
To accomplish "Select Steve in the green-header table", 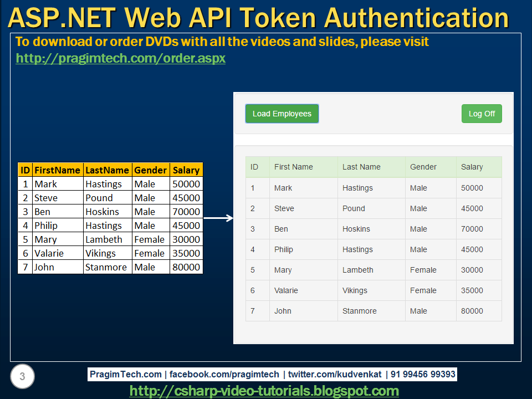I will [x=284, y=208].
